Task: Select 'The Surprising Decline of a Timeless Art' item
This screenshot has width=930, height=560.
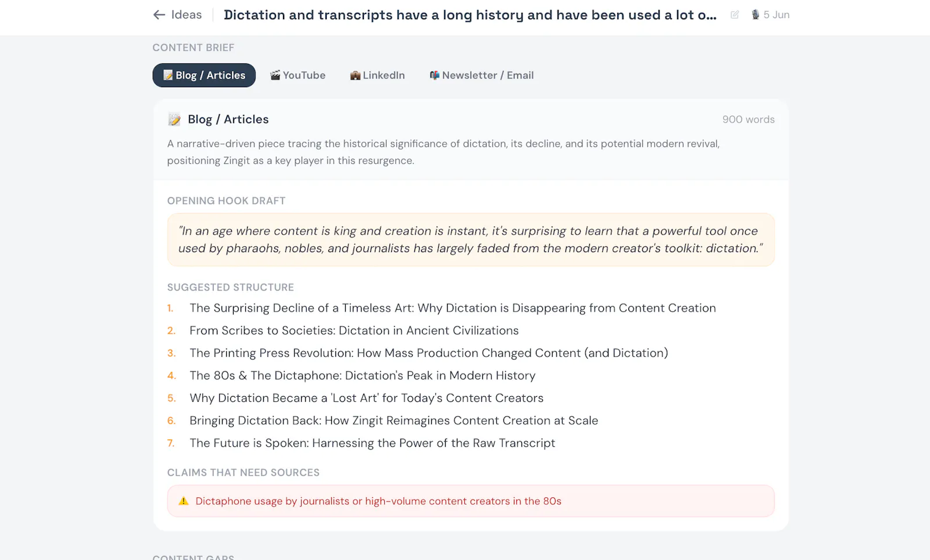Action: tap(453, 308)
